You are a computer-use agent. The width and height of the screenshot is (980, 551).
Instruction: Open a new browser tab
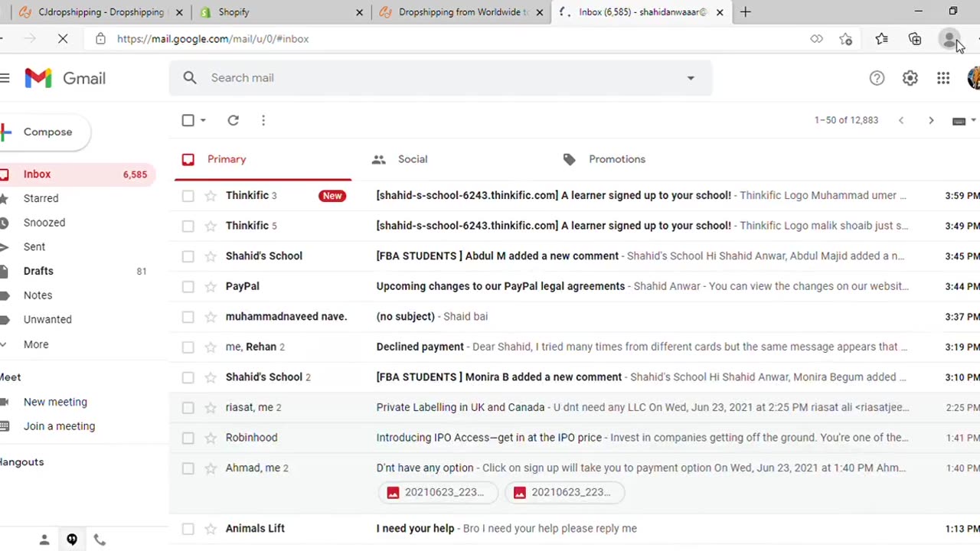pyautogui.click(x=745, y=11)
